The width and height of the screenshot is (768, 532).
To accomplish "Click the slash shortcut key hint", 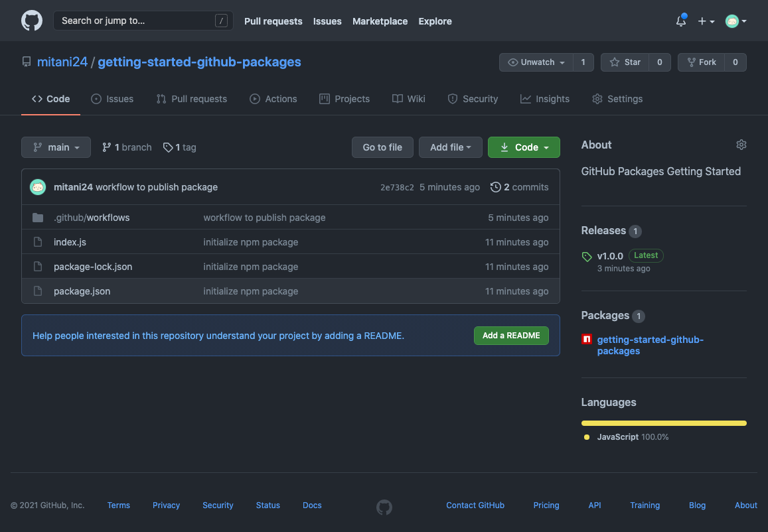I will [x=221, y=21].
